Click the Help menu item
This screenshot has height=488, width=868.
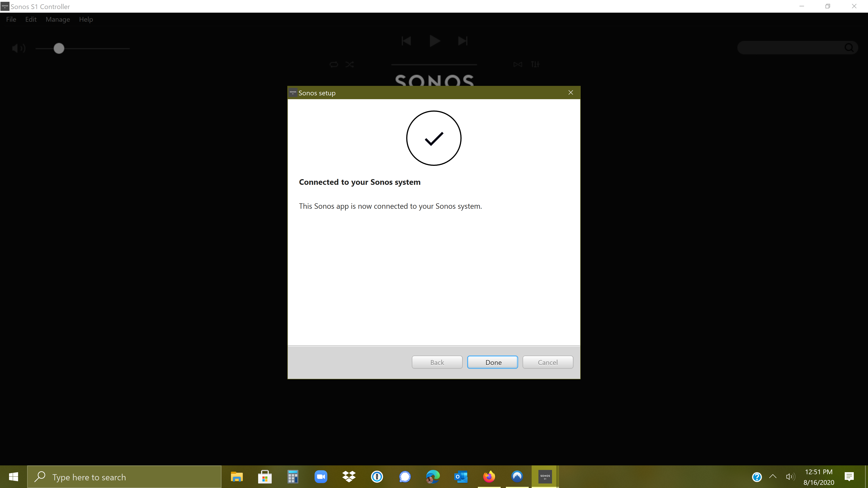click(86, 19)
